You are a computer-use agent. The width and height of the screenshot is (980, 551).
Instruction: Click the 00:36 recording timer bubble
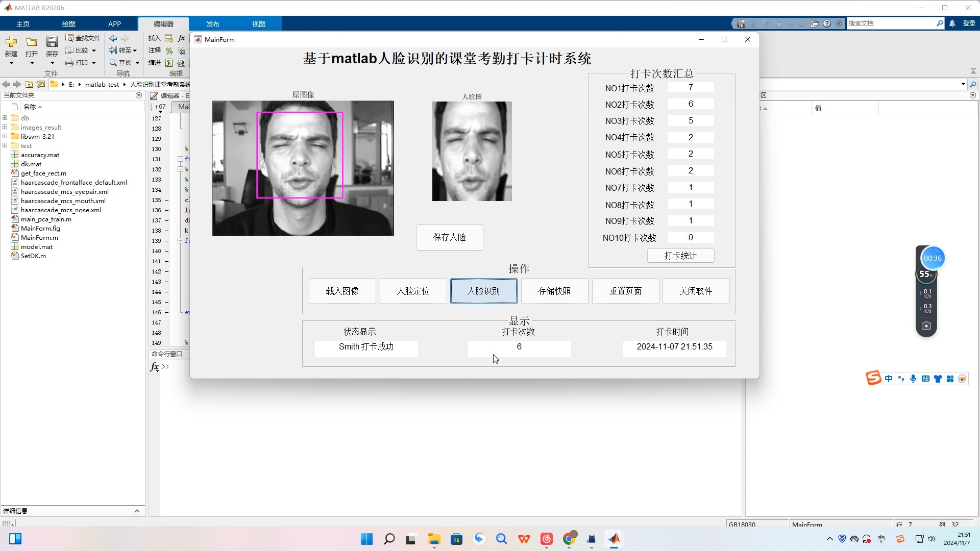[x=933, y=258]
